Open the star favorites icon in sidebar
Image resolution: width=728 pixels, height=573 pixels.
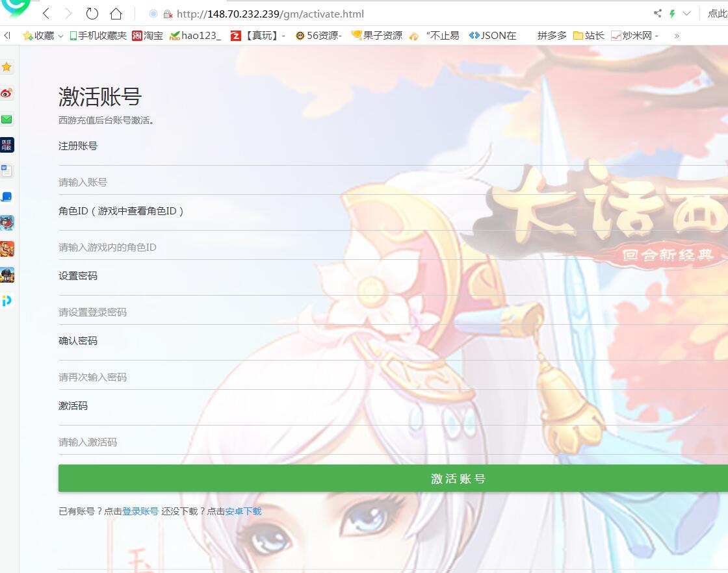pyautogui.click(x=6, y=67)
